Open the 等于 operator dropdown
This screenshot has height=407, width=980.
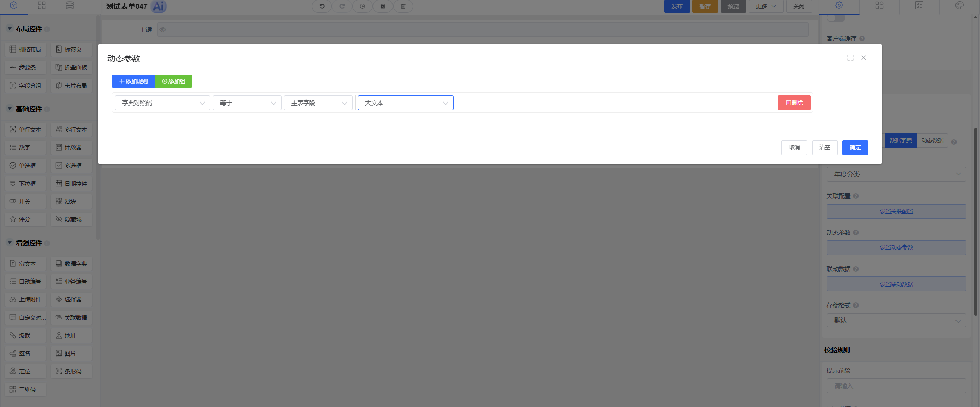point(247,103)
